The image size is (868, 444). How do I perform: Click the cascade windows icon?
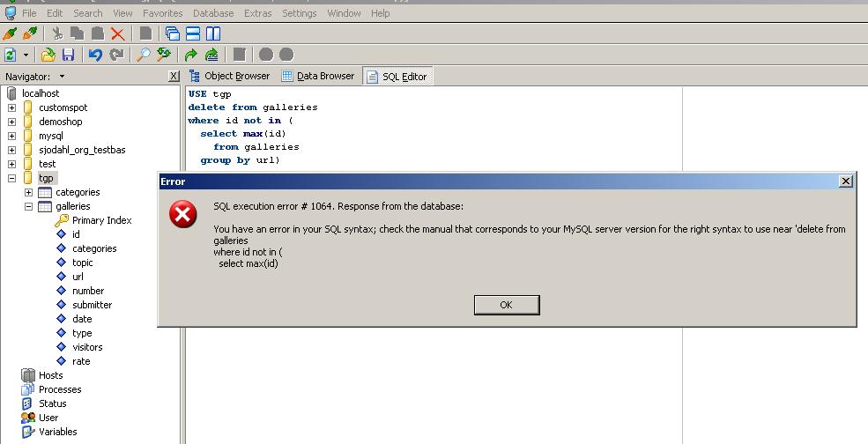coord(172,33)
